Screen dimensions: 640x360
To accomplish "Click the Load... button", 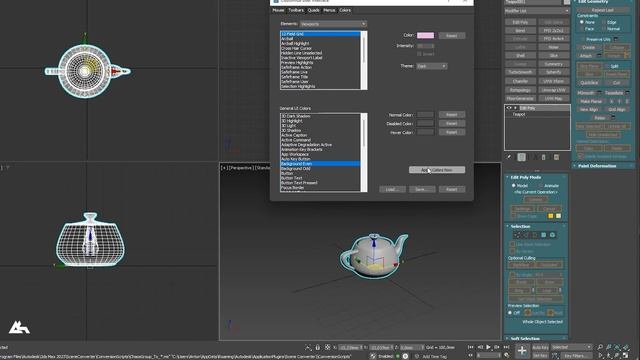I will 392,189.
